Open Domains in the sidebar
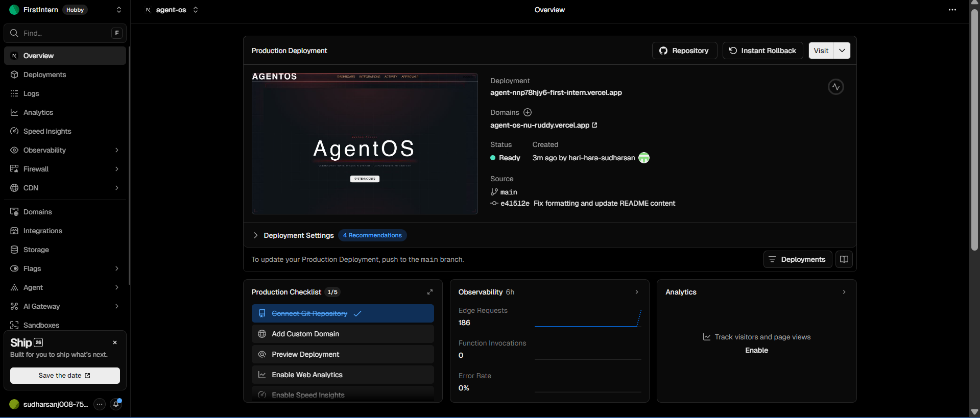 (65, 212)
